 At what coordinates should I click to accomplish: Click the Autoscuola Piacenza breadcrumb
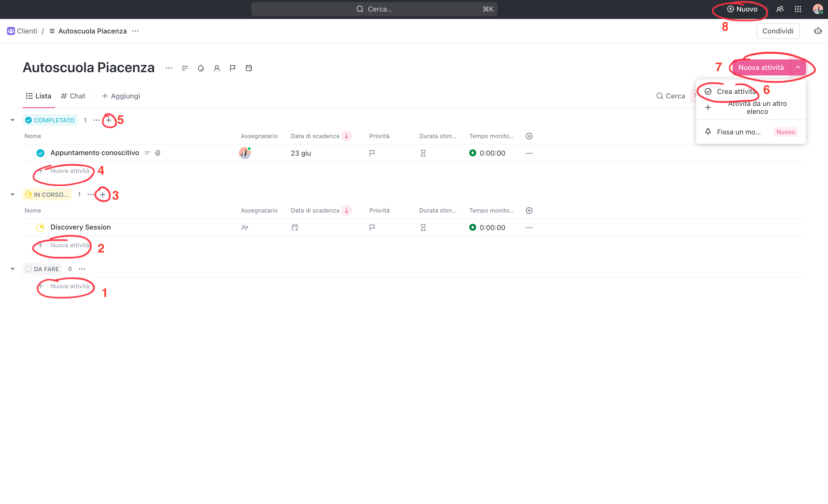point(88,31)
